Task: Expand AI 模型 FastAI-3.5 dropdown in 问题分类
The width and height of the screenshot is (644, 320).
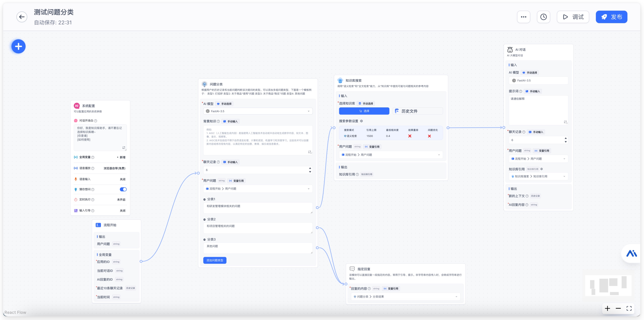Action: pyautogui.click(x=258, y=111)
